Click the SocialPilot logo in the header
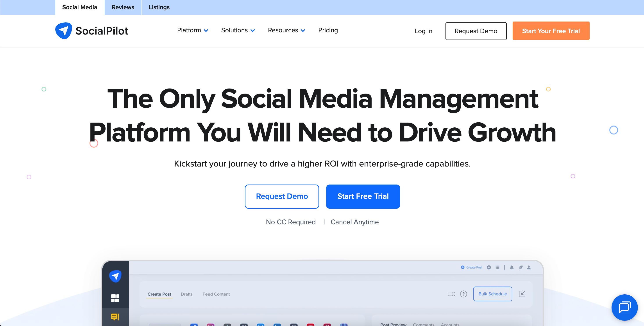Screen dimensions: 644x326 91,31
